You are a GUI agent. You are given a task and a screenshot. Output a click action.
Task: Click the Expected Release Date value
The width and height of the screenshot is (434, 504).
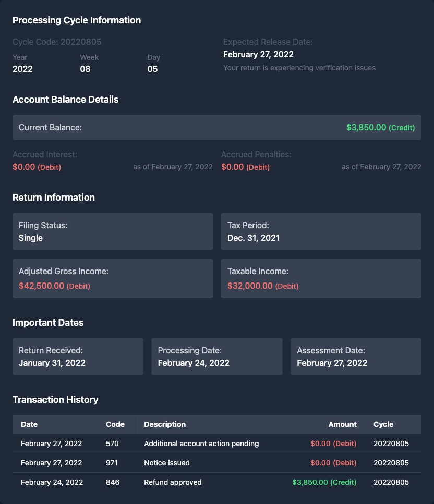click(x=258, y=54)
